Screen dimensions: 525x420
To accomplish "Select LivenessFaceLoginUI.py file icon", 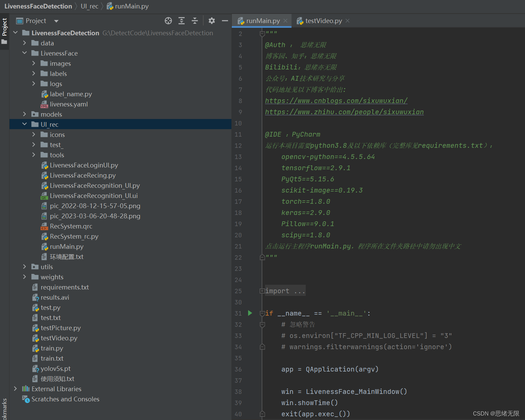I will point(44,165).
